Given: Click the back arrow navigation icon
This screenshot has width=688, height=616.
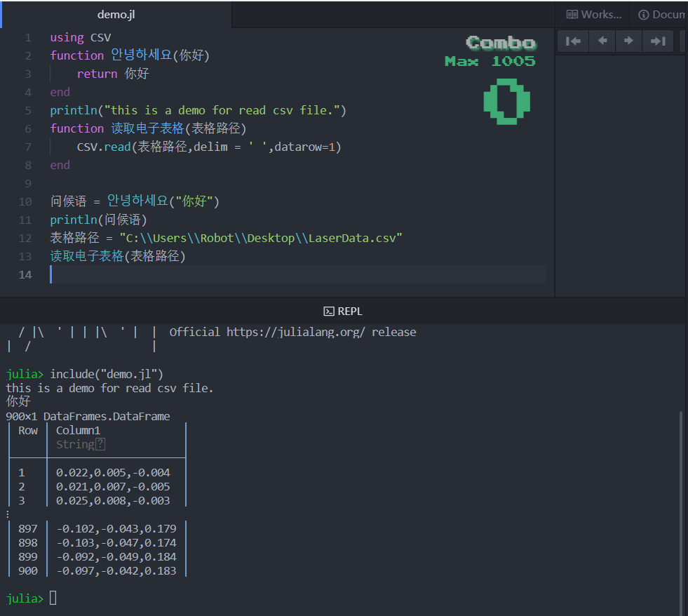Looking at the screenshot, I should (601, 41).
